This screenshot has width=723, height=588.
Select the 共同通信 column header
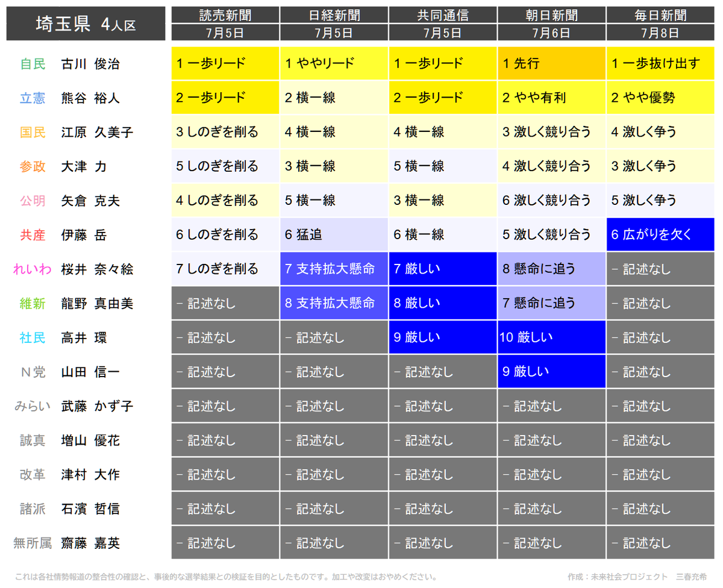coord(443,15)
